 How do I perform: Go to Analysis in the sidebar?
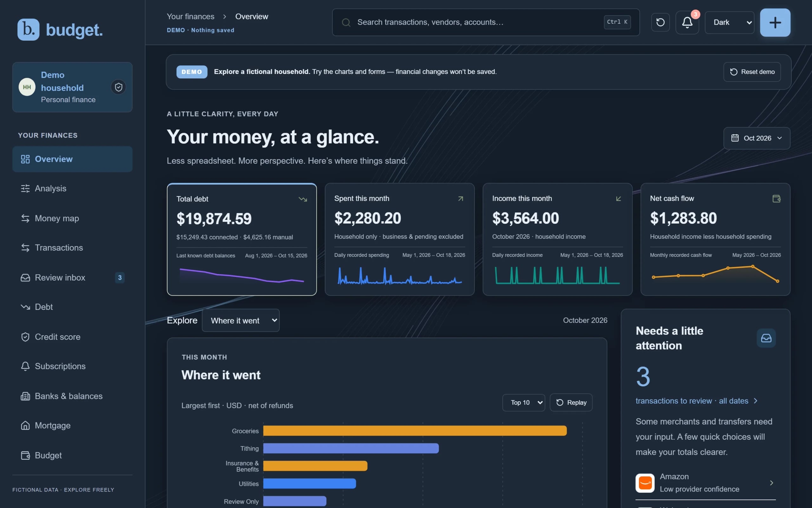(x=72, y=189)
